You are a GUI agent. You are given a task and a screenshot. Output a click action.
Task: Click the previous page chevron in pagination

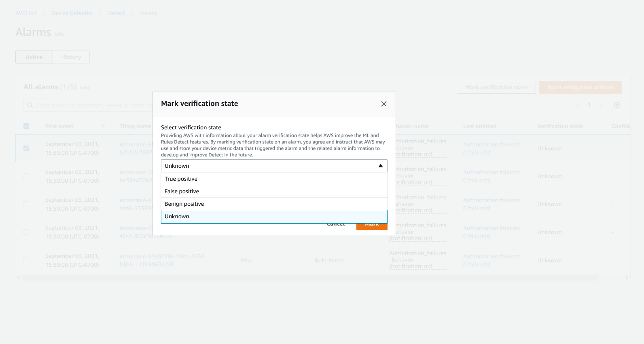[x=578, y=105]
